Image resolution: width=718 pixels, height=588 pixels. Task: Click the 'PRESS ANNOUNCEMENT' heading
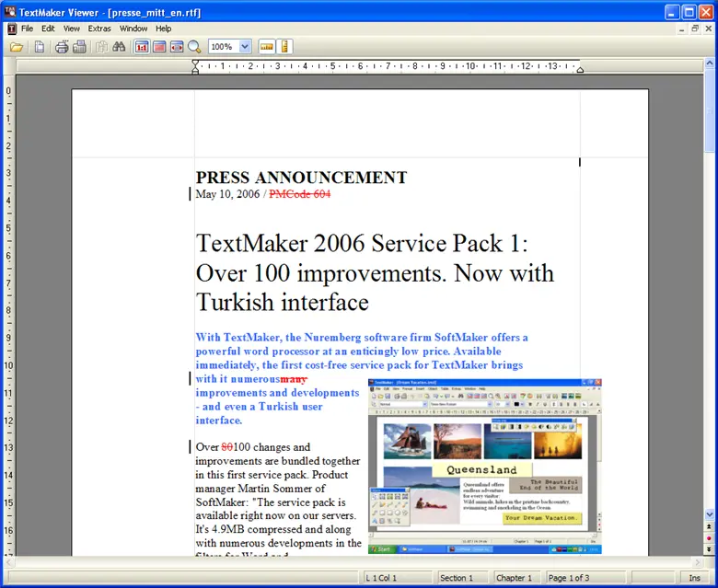click(x=301, y=178)
